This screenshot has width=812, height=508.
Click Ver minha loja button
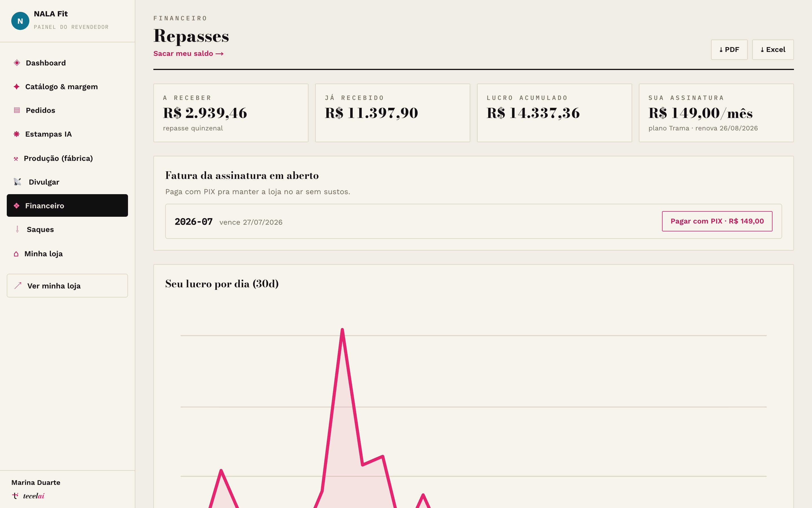point(67,286)
